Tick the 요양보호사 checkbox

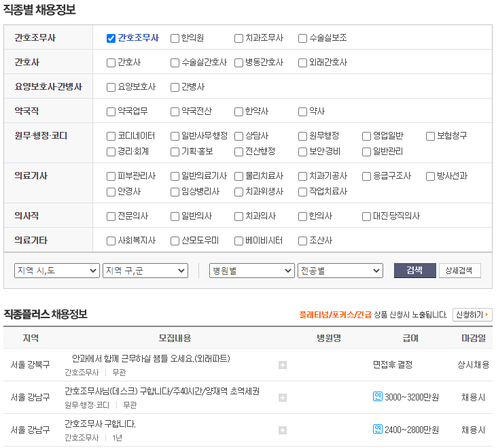click(x=111, y=87)
